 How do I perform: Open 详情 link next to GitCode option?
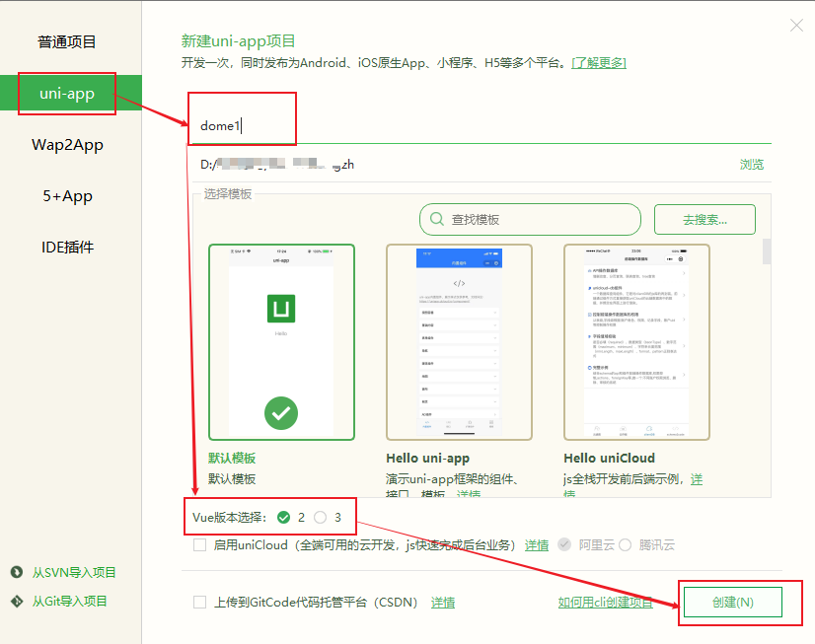pyautogui.click(x=443, y=603)
